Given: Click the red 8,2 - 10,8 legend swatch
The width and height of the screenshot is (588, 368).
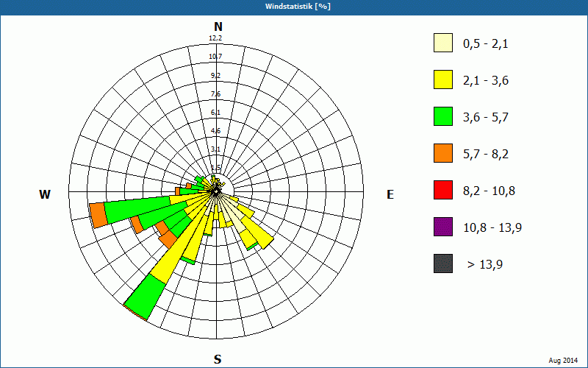Looking at the screenshot, I should tap(443, 190).
